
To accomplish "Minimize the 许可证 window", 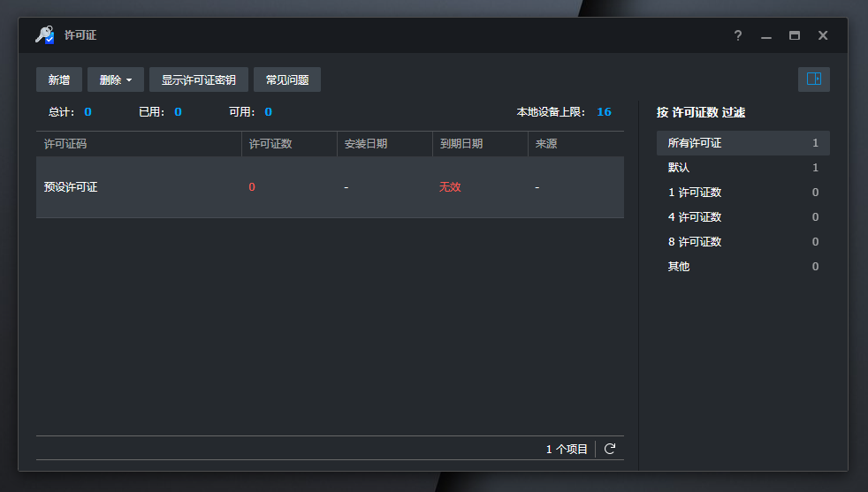I will pyautogui.click(x=766, y=35).
